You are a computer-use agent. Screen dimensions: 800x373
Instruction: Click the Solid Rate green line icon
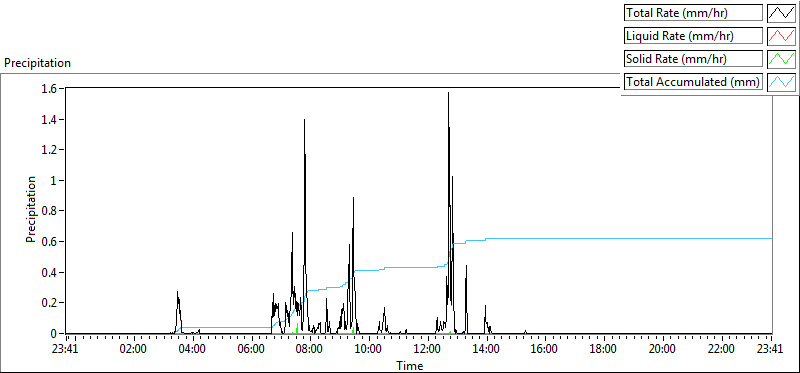pyautogui.click(x=781, y=59)
